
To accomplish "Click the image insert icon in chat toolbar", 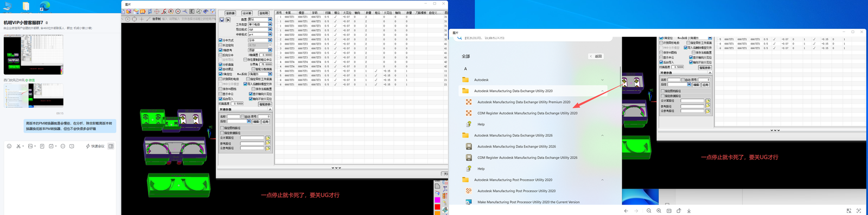I will (x=30, y=146).
